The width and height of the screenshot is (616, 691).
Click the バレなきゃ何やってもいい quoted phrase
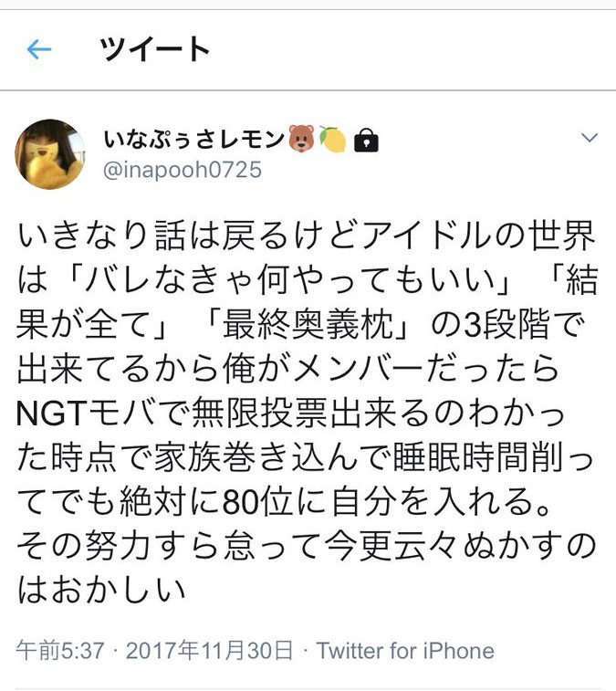click(x=291, y=280)
